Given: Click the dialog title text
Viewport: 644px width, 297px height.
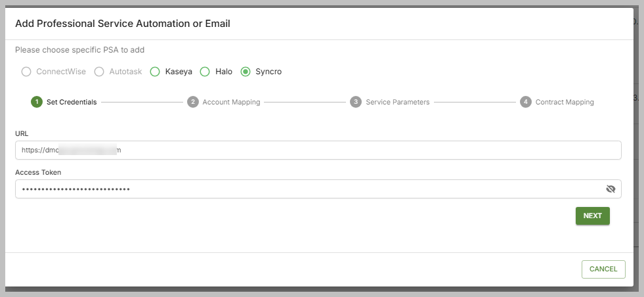Looking at the screenshot, I should (122, 24).
